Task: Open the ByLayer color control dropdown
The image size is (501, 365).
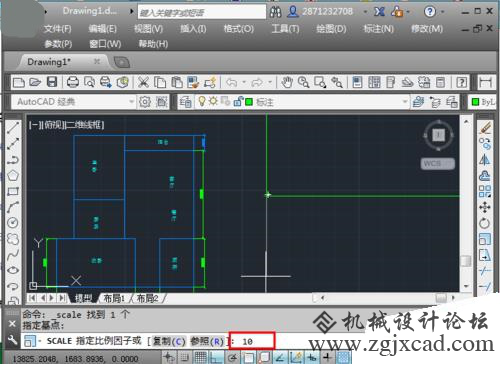Action: [x=483, y=102]
